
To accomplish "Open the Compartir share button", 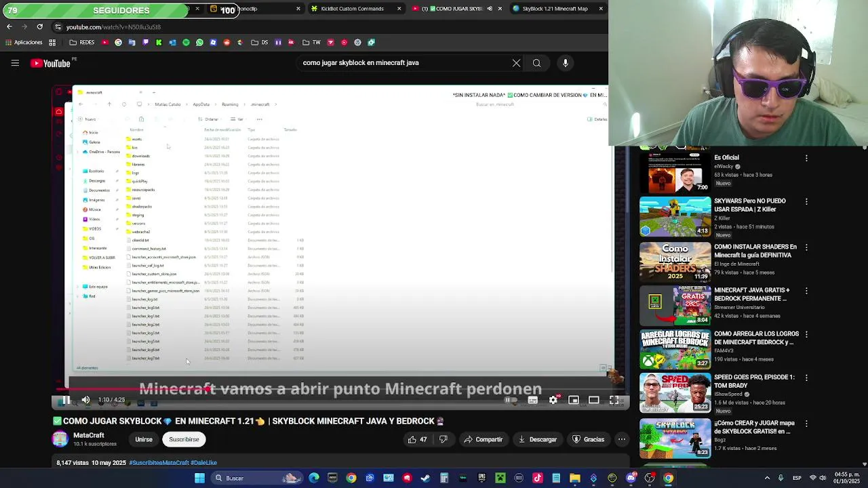I will [484, 439].
